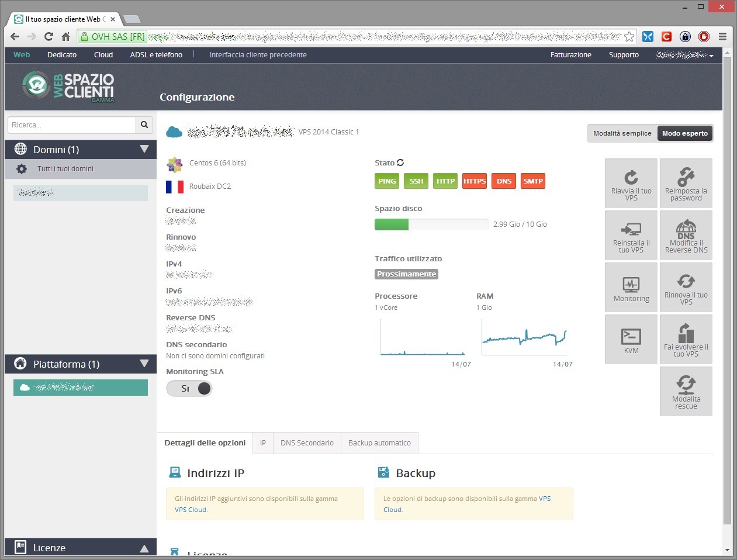The image size is (737, 560).
Task: Click the gear icon beside Tutti i tuoi domini
Action: [x=22, y=169]
